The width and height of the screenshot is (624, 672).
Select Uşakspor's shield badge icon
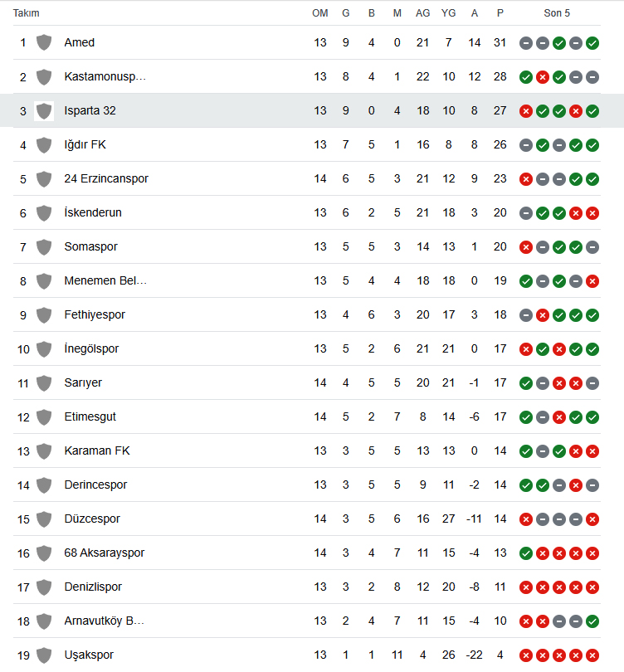(x=44, y=655)
